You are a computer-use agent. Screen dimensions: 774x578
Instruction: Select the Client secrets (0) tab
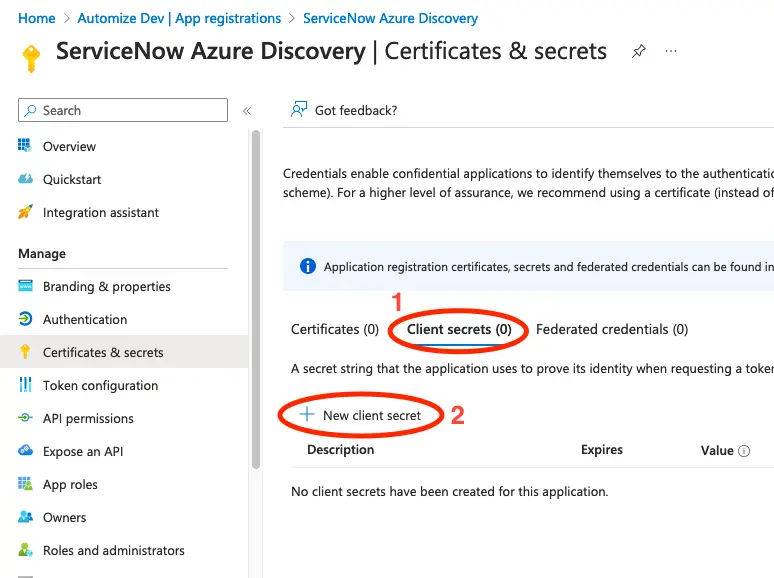[x=459, y=329]
